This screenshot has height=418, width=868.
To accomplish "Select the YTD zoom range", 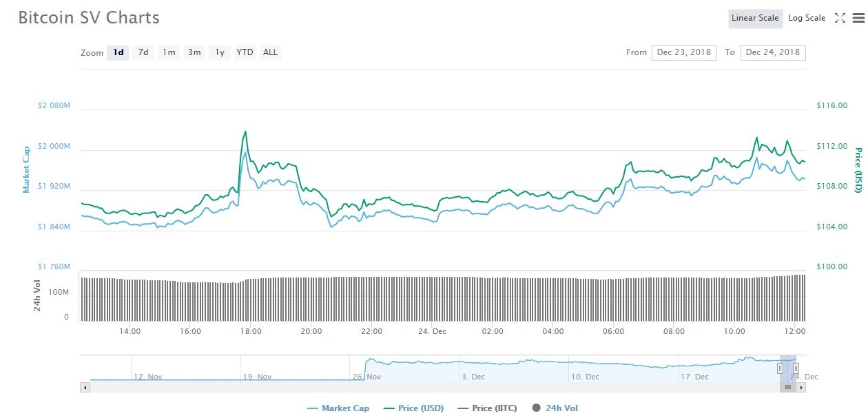I will [245, 52].
